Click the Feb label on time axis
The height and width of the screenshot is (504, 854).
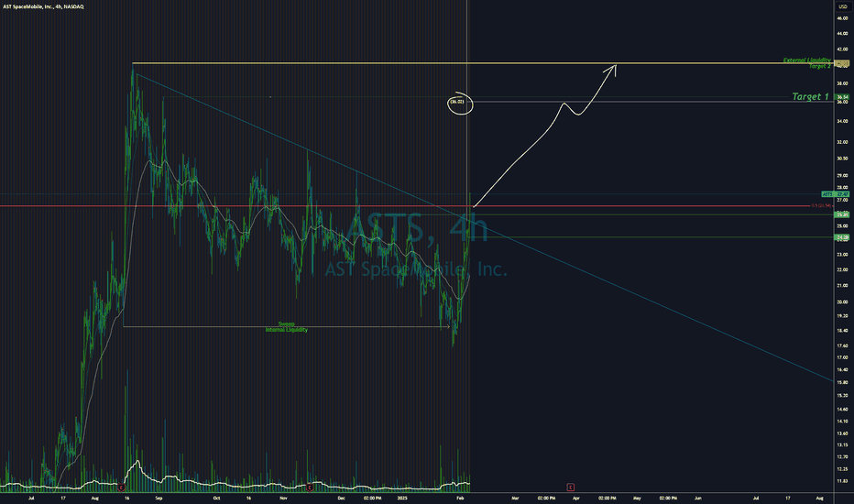(460, 498)
